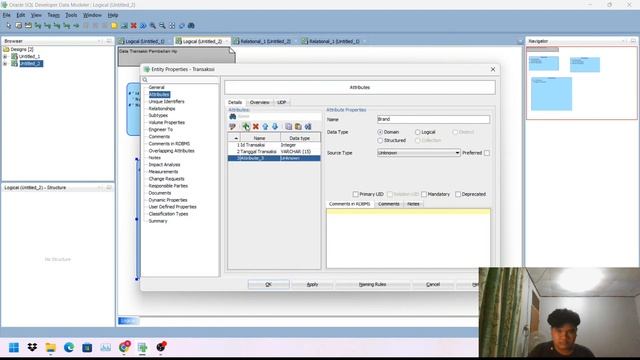Click binoculars icon above the attribute list
The image size is (640, 360).
click(233, 116)
